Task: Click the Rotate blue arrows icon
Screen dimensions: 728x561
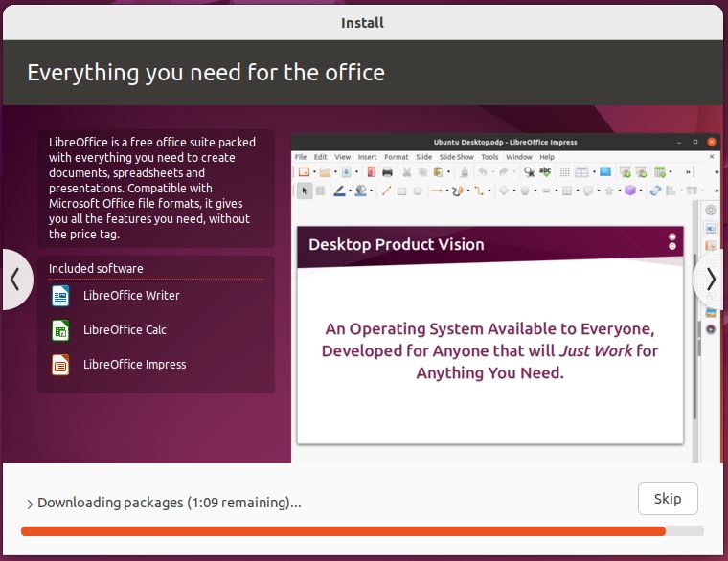Action: click(655, 191)
